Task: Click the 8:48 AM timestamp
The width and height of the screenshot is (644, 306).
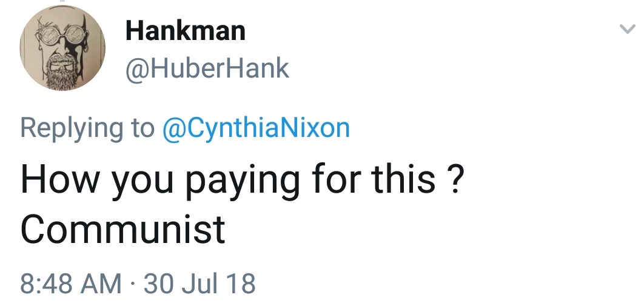Action: 71,284
